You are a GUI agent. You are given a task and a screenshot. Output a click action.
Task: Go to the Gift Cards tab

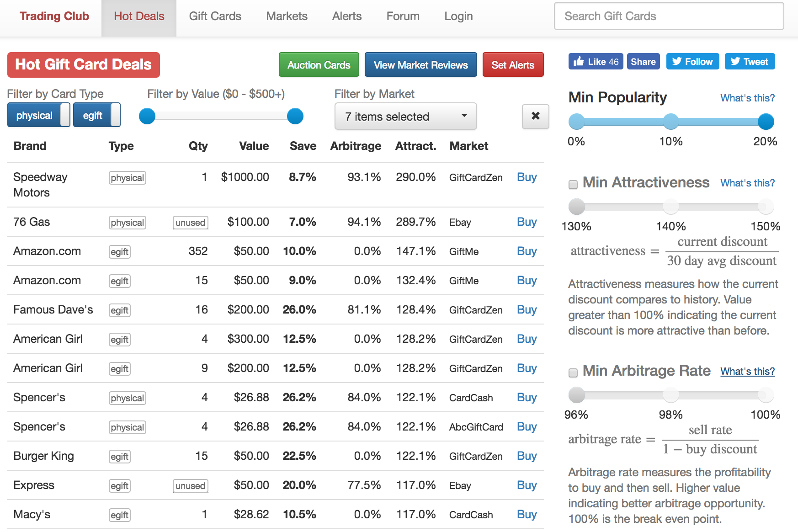tap(215, 16)
